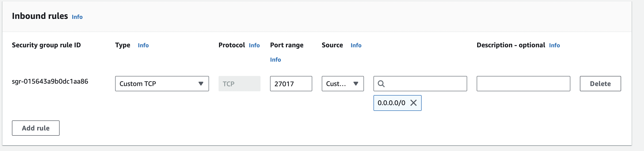This screenshot has height=151, width=644.
Task: Focus the Port range field containing 27017
Action: pyautogui.click(x=291, y=84)
